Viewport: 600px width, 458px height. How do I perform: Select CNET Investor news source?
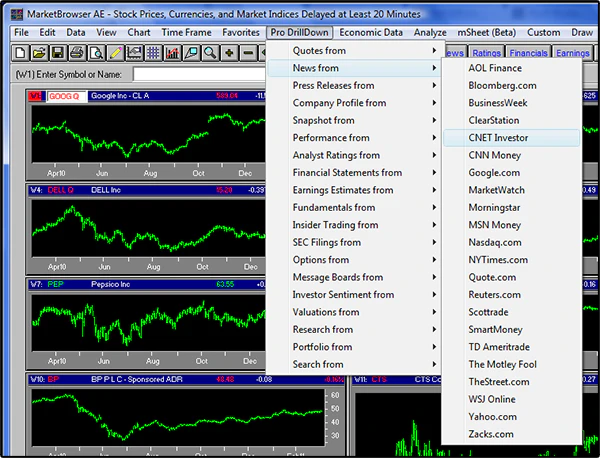click(x=511, y=138)
